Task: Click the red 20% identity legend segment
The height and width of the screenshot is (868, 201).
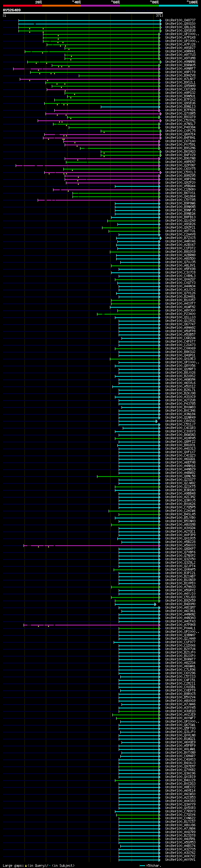Action: point(23,6)
